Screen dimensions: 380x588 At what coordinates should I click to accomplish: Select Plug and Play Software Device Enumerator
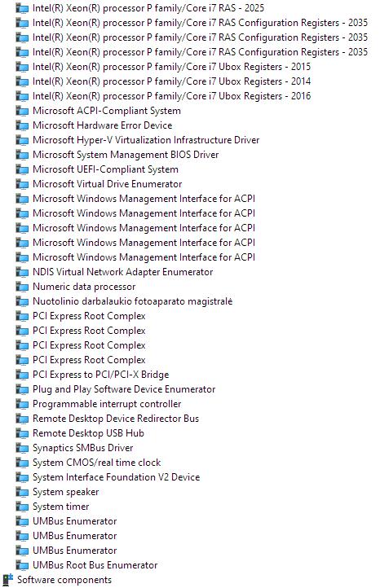[124, 389]
